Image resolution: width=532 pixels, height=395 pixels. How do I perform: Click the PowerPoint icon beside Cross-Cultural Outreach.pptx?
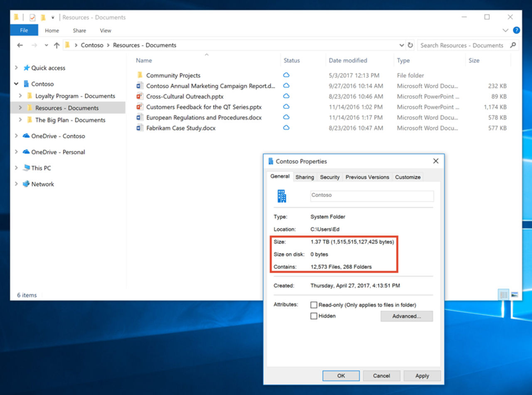click(140, 96)
